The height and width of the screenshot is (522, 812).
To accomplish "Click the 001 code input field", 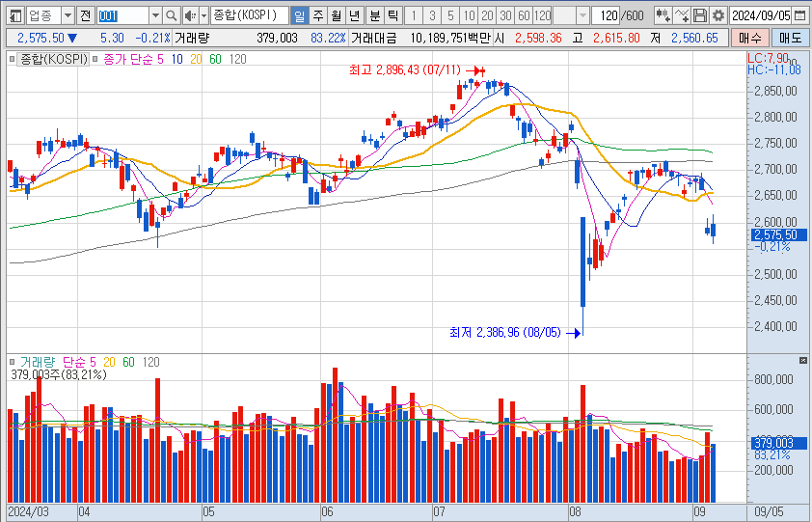I will (x=123, y=16).
